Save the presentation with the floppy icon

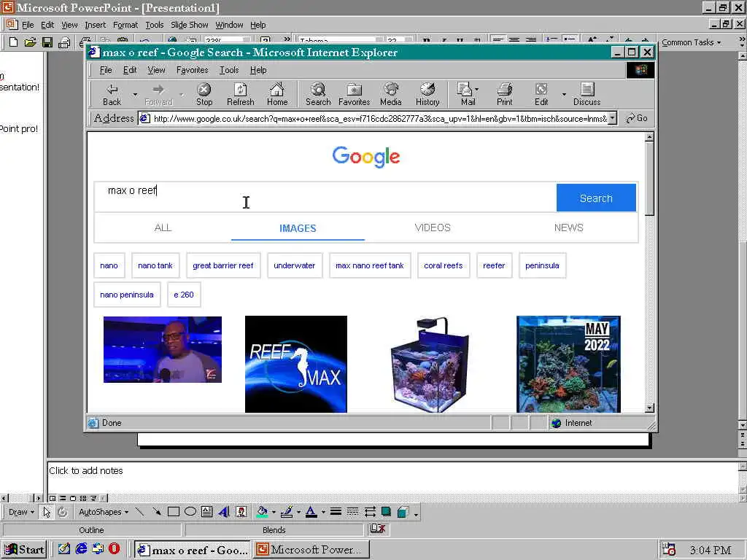click(47, 42)
